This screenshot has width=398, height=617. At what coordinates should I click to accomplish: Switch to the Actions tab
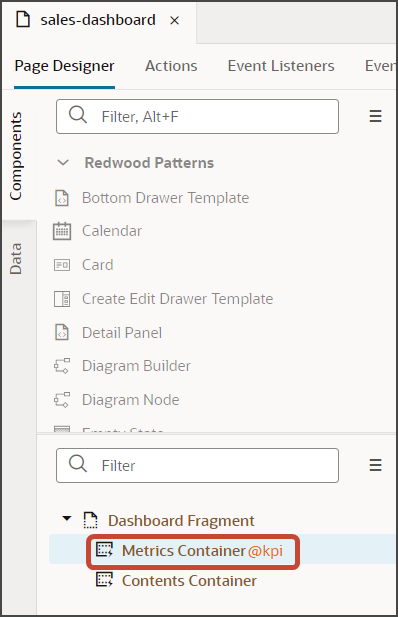click(x=171, y=66)
